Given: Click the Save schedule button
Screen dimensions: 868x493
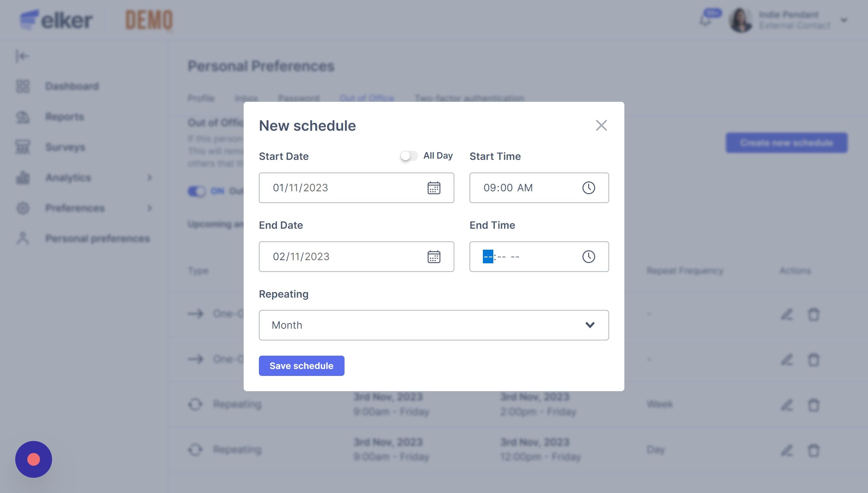Looking at the screenshot, I should click(301, 366).
